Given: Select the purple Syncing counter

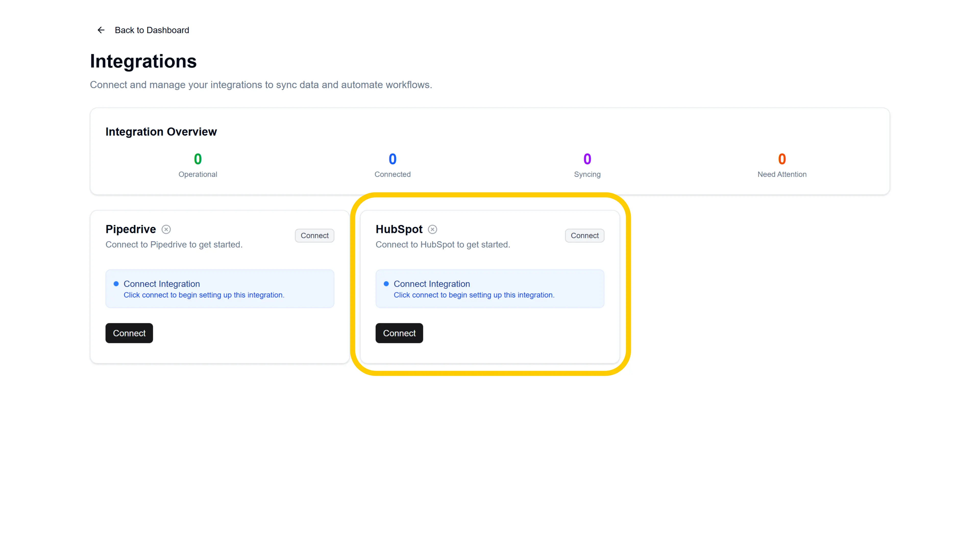Looking at the screenshot, I should click(587, 159).
